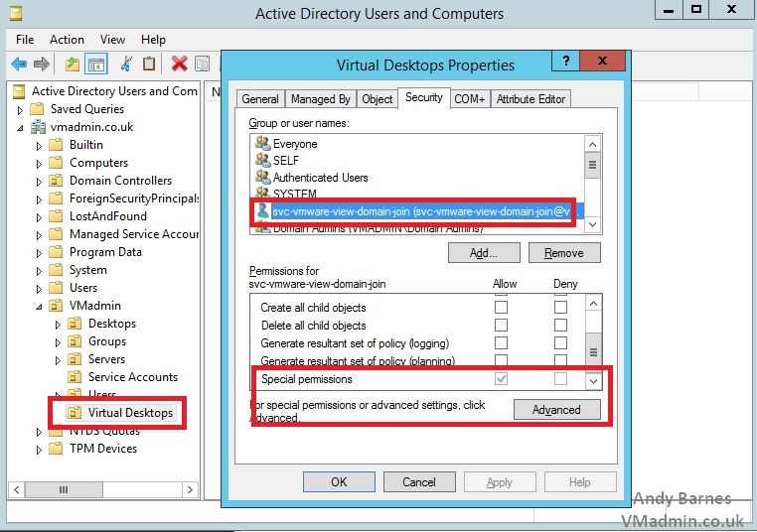Click the vmadmin.co.uk domain icon
757x532 pixels.
pyautogui.click(x=38, y=127)
